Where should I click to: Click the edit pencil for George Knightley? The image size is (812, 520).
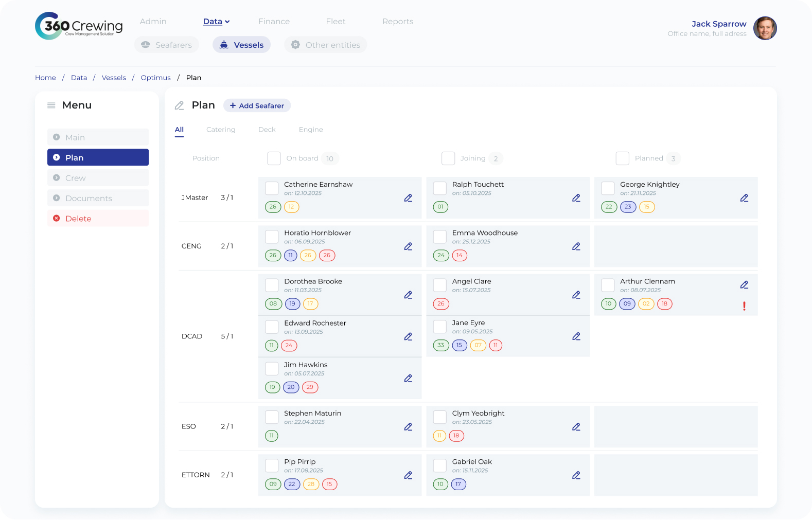(744, 198)
